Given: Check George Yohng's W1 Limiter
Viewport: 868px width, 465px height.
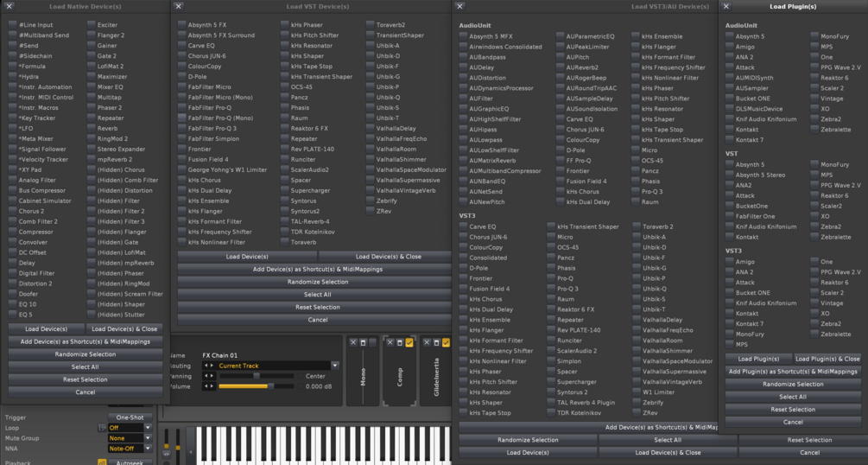Looking at the screenshot, I should click(x=181, y=169).
